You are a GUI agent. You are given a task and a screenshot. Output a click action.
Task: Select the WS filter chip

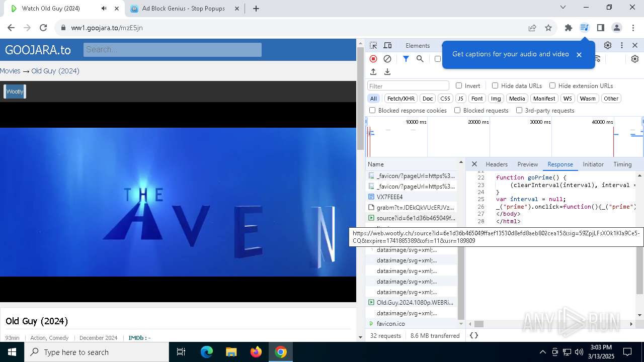click(568, 99)
